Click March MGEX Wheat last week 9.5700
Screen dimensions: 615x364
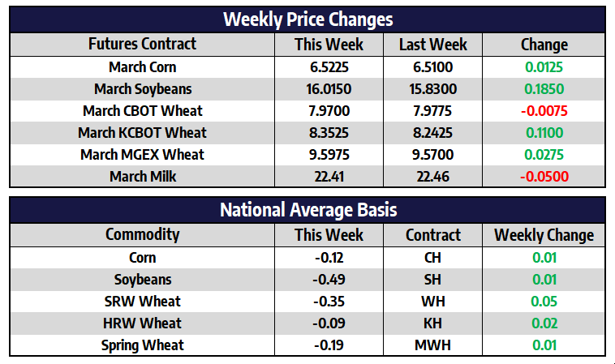coord(432,154)
